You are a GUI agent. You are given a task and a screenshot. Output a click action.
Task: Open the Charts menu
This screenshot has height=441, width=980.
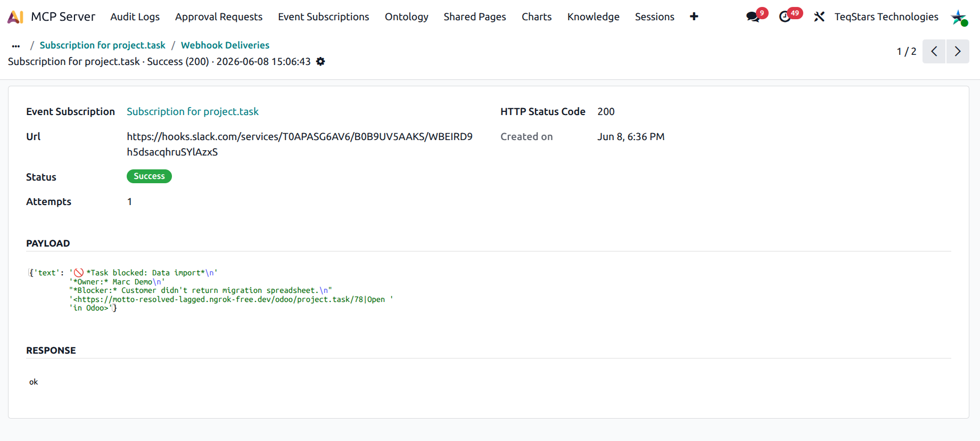pos(537,17)
